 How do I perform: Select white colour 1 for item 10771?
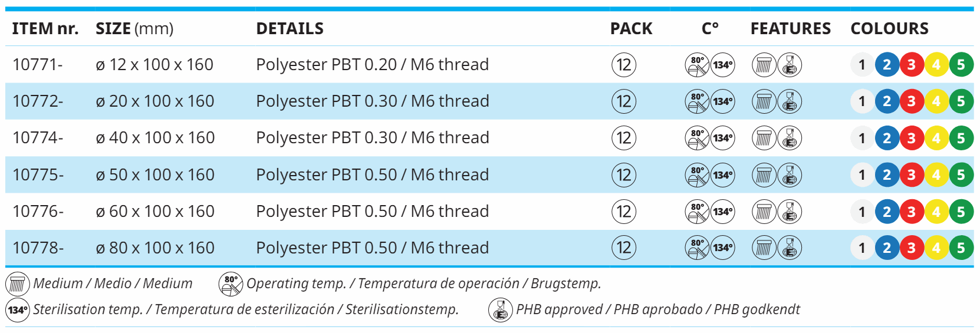pyautogui.click(x=862, y=65)
